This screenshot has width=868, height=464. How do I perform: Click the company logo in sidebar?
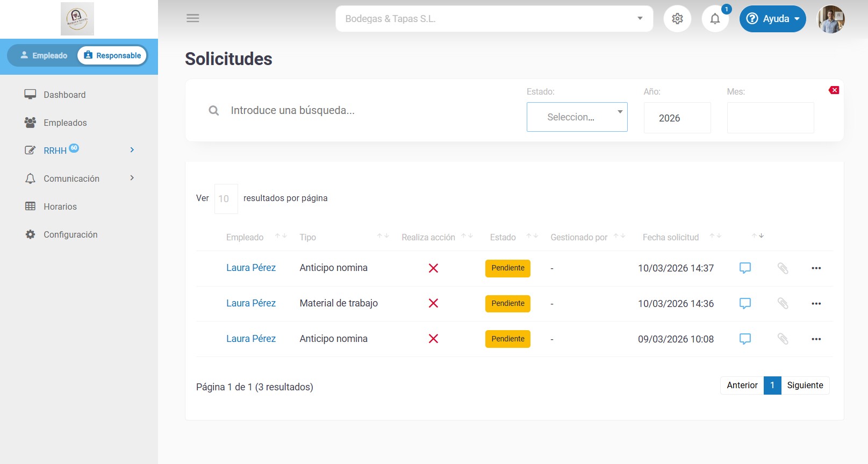pos(77,19)
